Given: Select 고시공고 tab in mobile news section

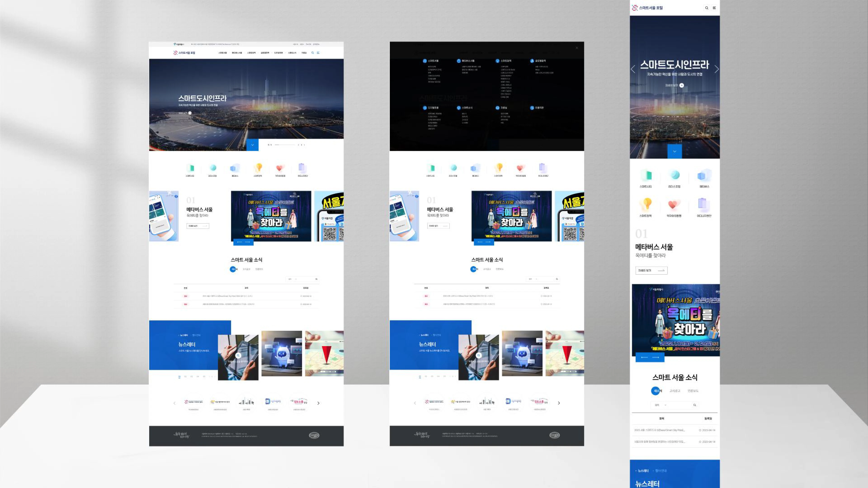Looking at the screenshot, I should pos(675,391).
